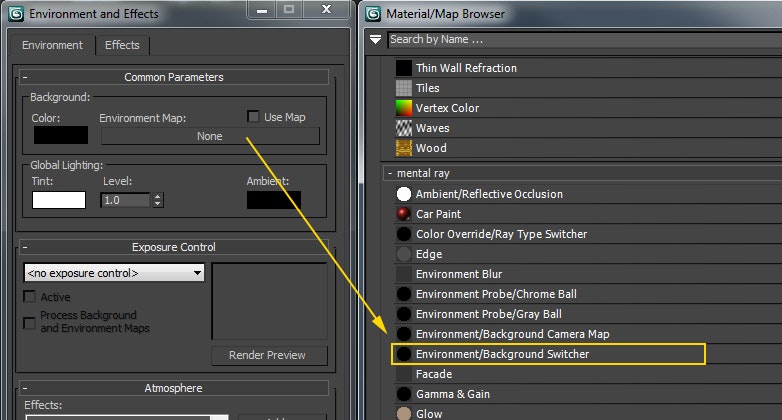Select the Car Paint material icon
The height and width of the screenshot is (420, 782).
point(404,214)
